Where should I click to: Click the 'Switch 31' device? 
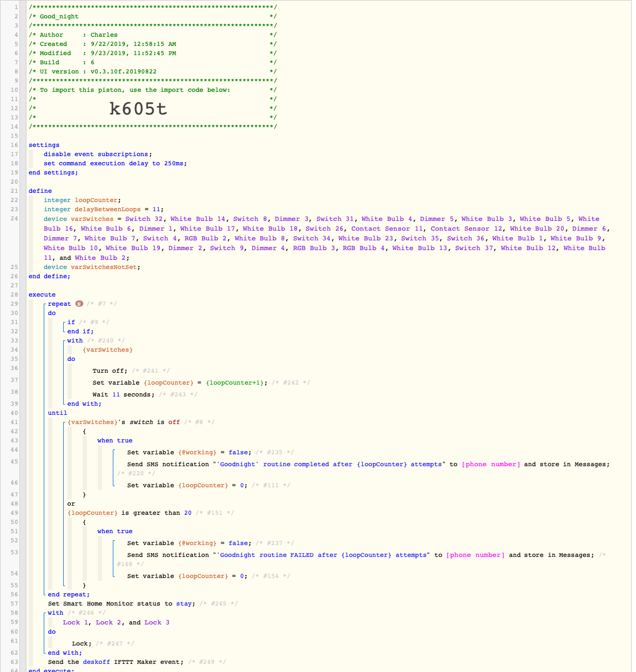pos(335,219)
